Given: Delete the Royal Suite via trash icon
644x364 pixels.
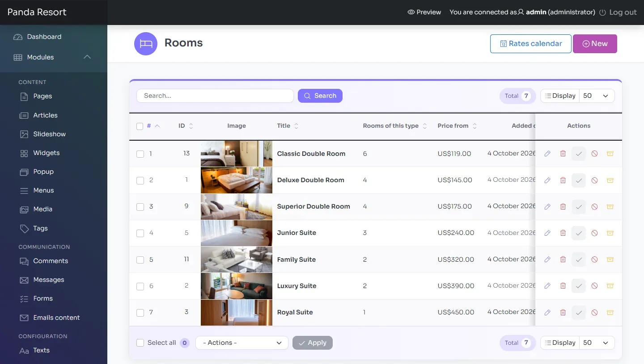Looking at the screenshot, I should (563, 313).
